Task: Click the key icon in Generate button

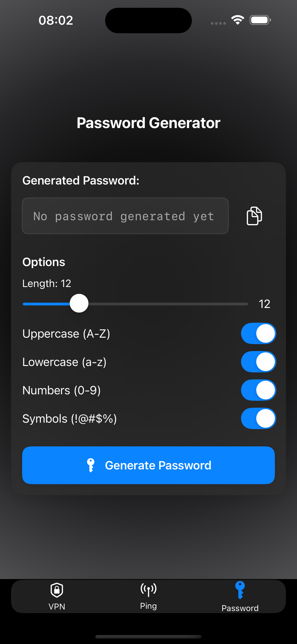Action: point(90,465)
